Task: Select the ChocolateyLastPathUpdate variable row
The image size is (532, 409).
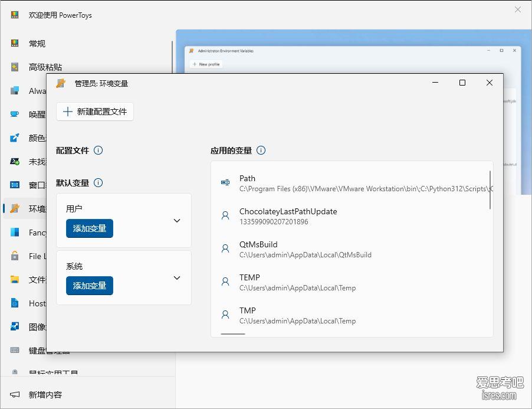Action: 352,216
